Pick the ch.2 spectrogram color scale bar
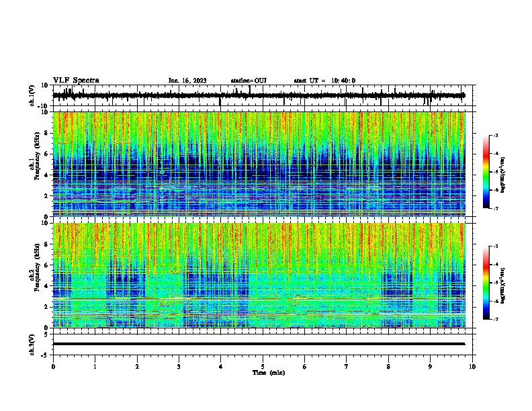This screenshot has height=411, width=532. pyautogui.click(x=486, y=283)
